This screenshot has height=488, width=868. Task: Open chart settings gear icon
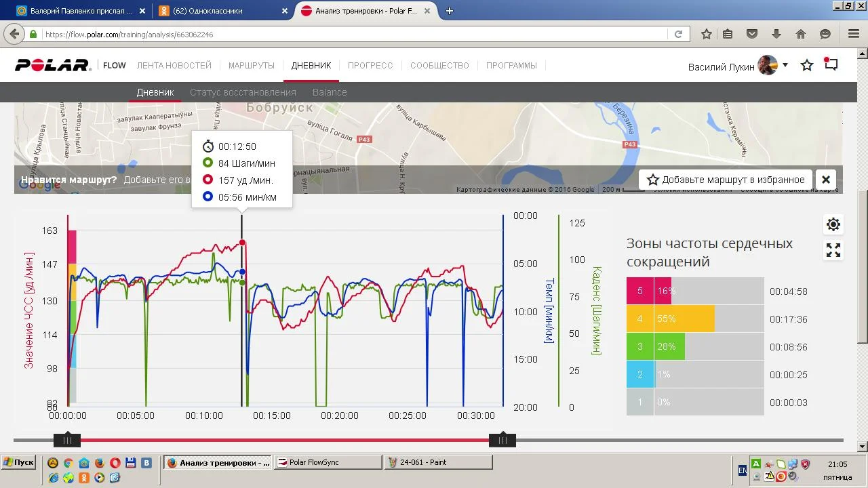coord(833,224)
